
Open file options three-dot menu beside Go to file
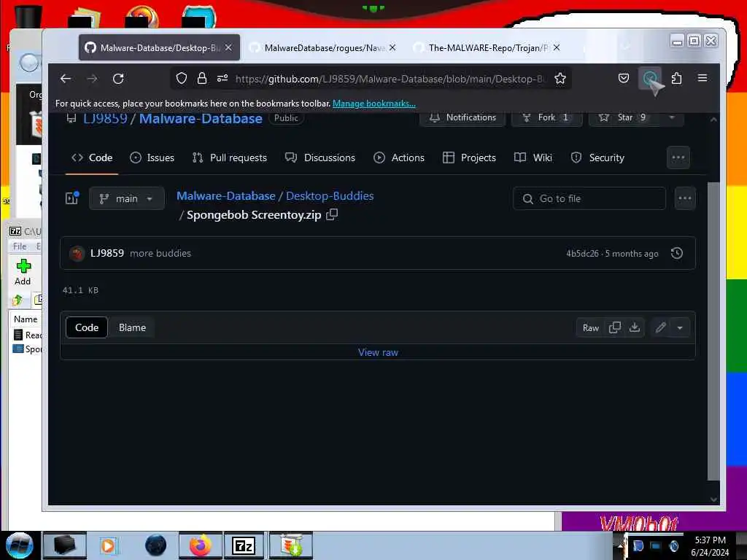pyautogui.click(x=685, y=198)
